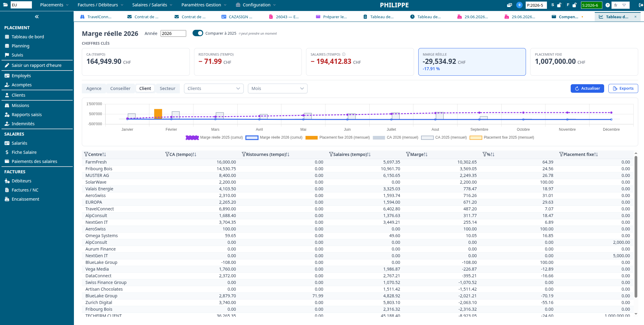
Task: Expand the Paramètres Gestion menu
Action: point(204,5)
